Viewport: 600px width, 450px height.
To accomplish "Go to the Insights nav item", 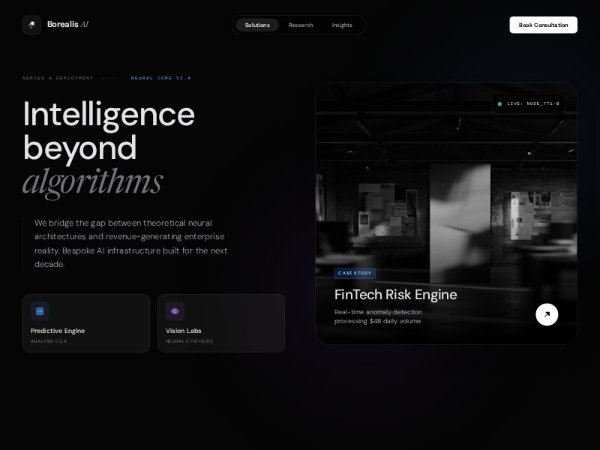I will click(x=342, y=25).
